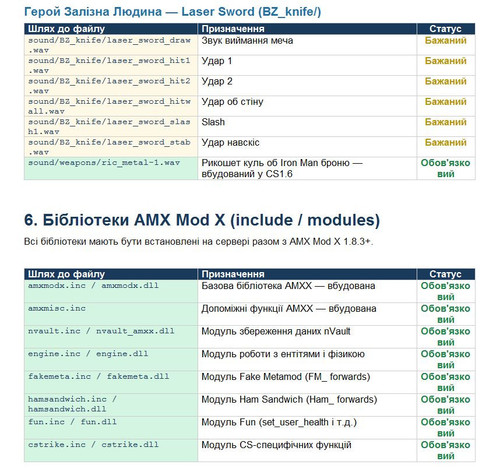This screenshot has width=500, height=472.
Task: Select cell 'fun.inc / fun.dll'
Action: click(x=111, y=427)
